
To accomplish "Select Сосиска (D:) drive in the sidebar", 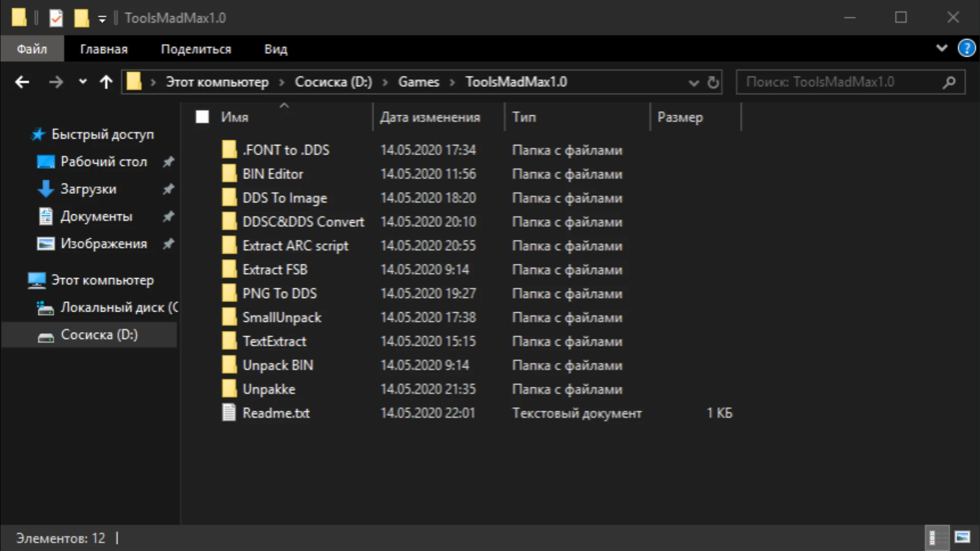I will click(99, 335).
